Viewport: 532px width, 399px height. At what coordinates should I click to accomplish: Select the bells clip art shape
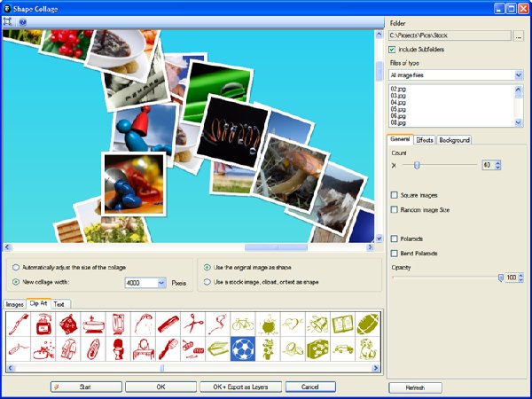(318, 324)
